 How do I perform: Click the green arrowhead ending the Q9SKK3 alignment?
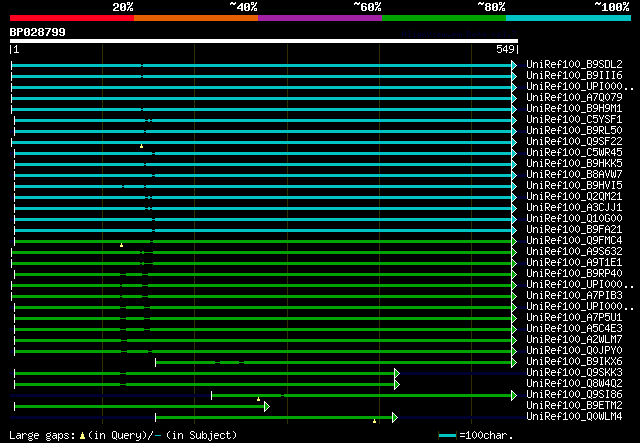397,373
